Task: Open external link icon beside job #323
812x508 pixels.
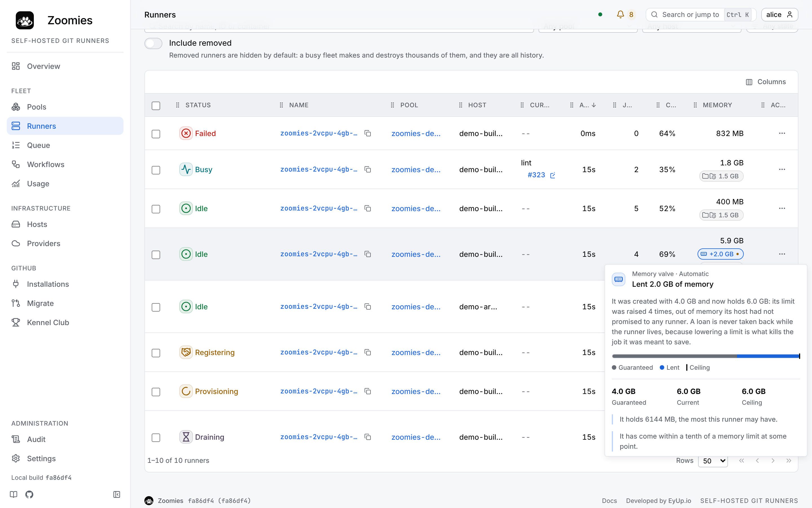Action: click(x=553, y=175)
